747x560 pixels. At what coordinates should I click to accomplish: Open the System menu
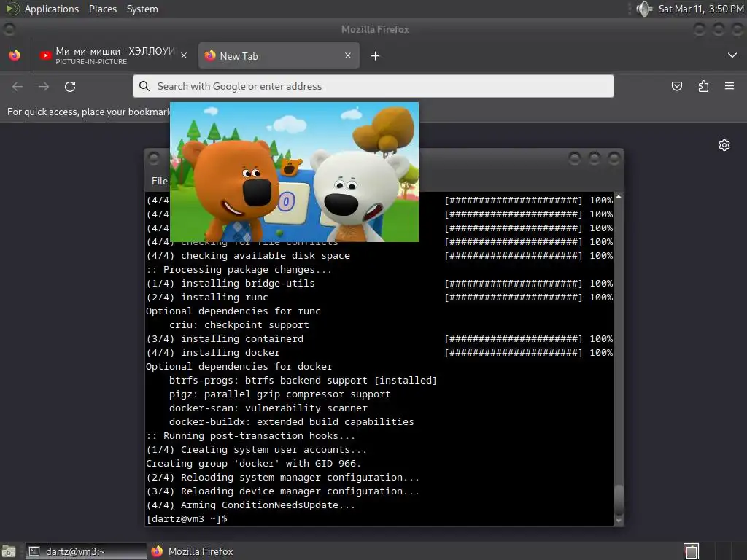point(142,9)
